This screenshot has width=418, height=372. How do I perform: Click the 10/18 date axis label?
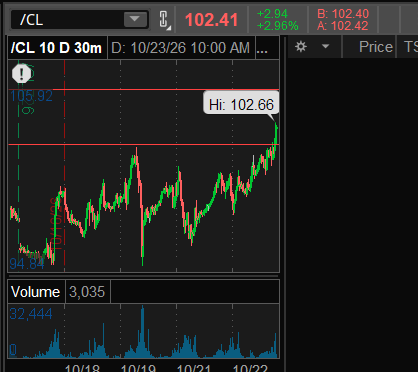point(82,368)
